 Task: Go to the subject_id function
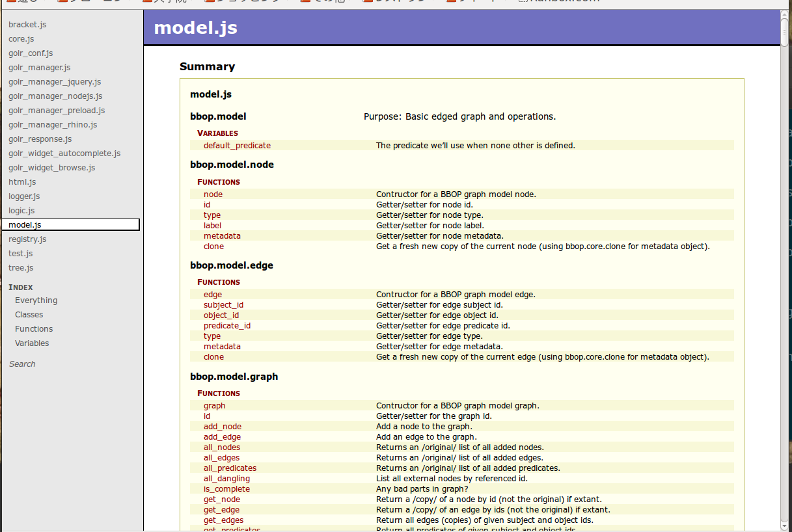coord(223,305)
